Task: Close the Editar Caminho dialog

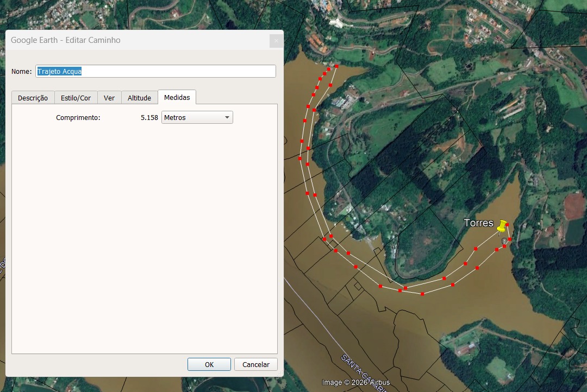Action: 276,41
